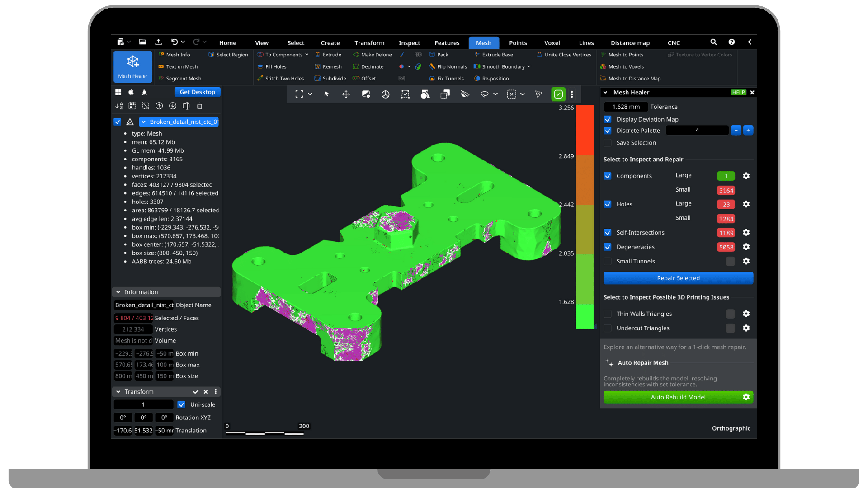Click the delete trash icon in scene panel

click(x=199, y=106)
